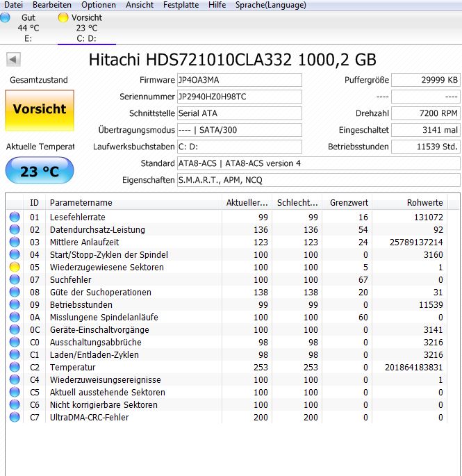The image size is (462, 476).
Task: Click the Hitachi HDS721010CLA332 disk title
Action: [233, 60]
